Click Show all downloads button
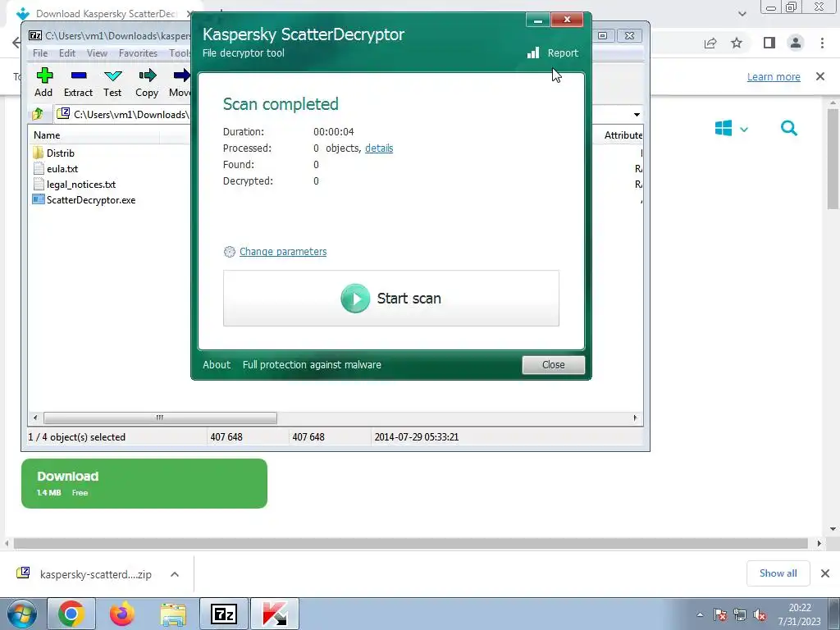This screenshot has height=630, width=840. click(x=778, y=573)
